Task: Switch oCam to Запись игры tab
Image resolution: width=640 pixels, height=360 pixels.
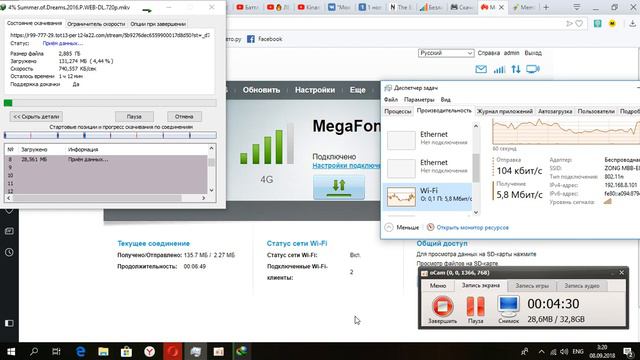Action: coord(532,286)
